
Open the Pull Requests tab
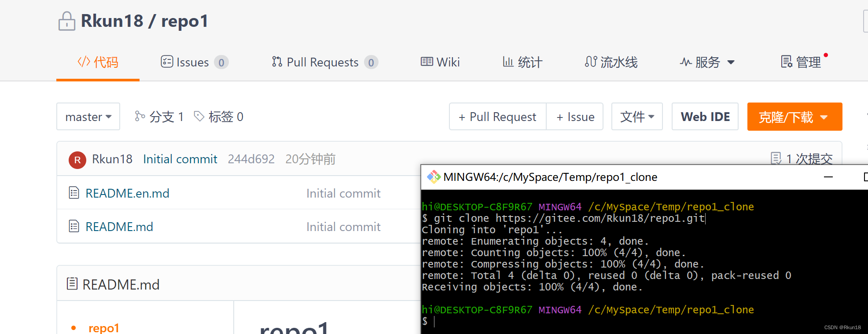click(x=325, y=62)
